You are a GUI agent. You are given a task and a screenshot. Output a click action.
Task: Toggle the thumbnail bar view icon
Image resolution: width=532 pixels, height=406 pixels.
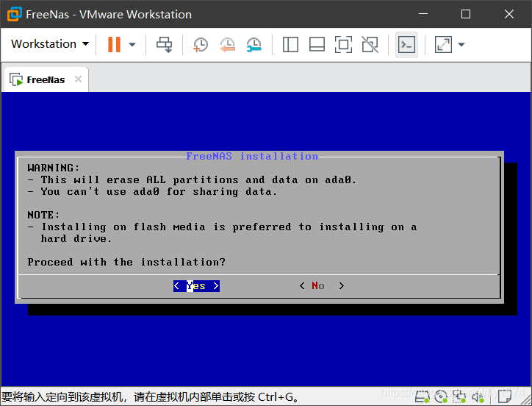pos(317,45)
